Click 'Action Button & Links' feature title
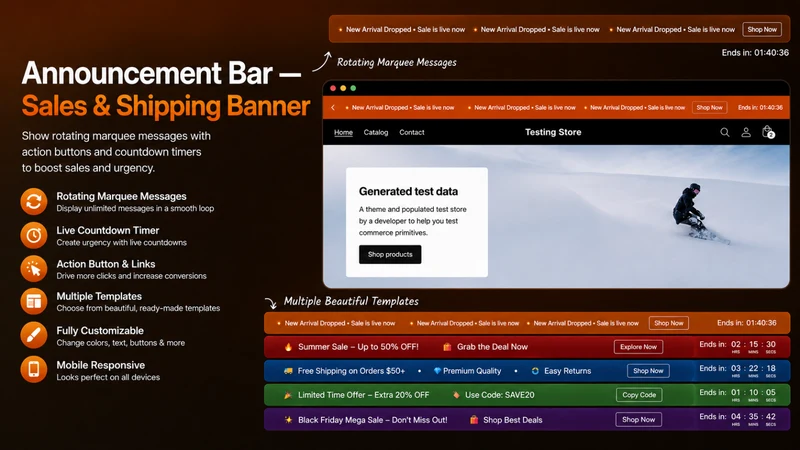This screenshot has width=800, height=450. tap(106, 264)
